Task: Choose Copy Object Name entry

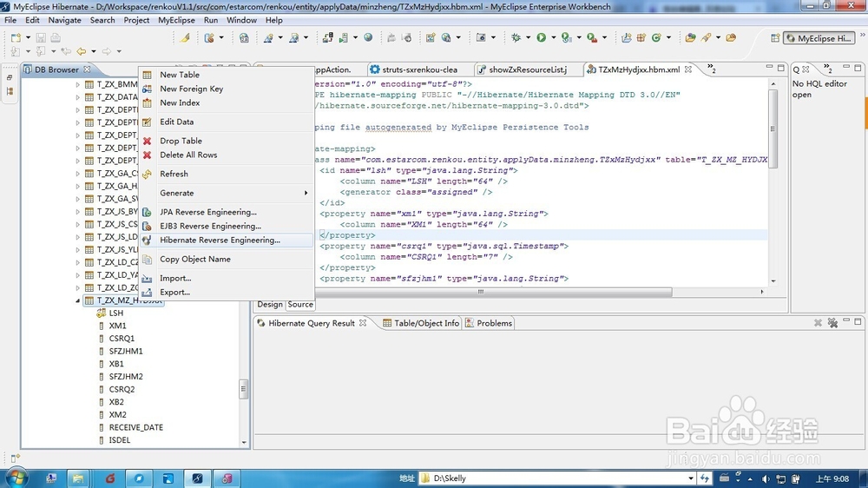Action: (x=226, y=260)
